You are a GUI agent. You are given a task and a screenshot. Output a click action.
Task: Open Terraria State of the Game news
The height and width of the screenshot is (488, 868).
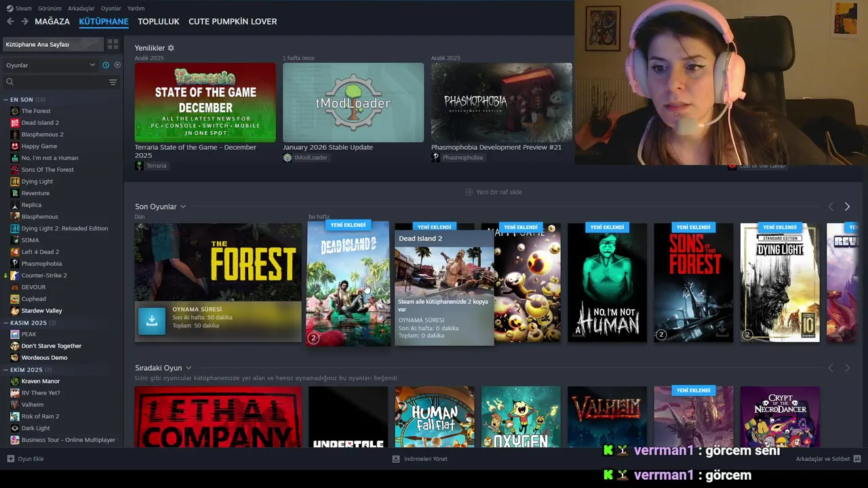tap(205, 102)
